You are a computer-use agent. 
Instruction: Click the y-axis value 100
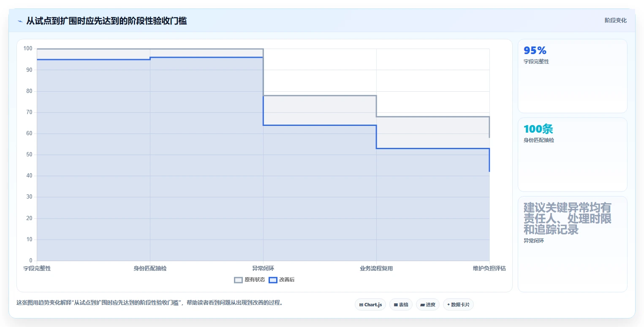click(28, 49)
